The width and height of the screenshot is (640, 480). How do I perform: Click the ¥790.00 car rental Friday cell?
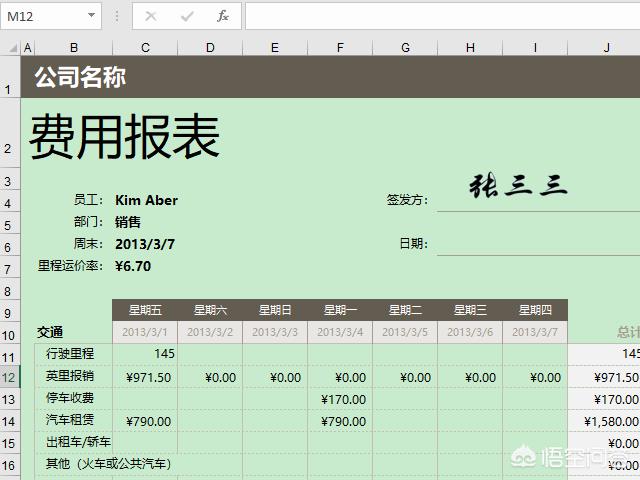coord(145,421)
